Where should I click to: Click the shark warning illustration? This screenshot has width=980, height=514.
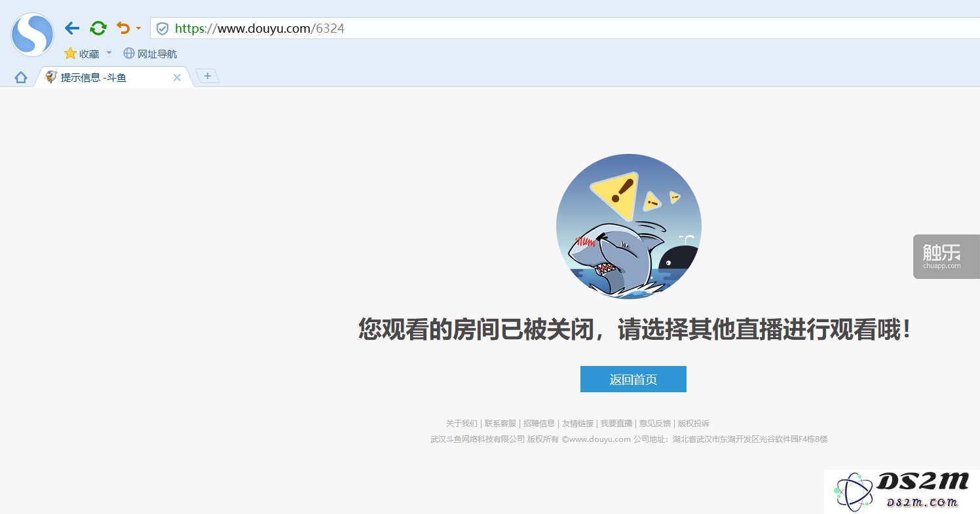(629, 227)
